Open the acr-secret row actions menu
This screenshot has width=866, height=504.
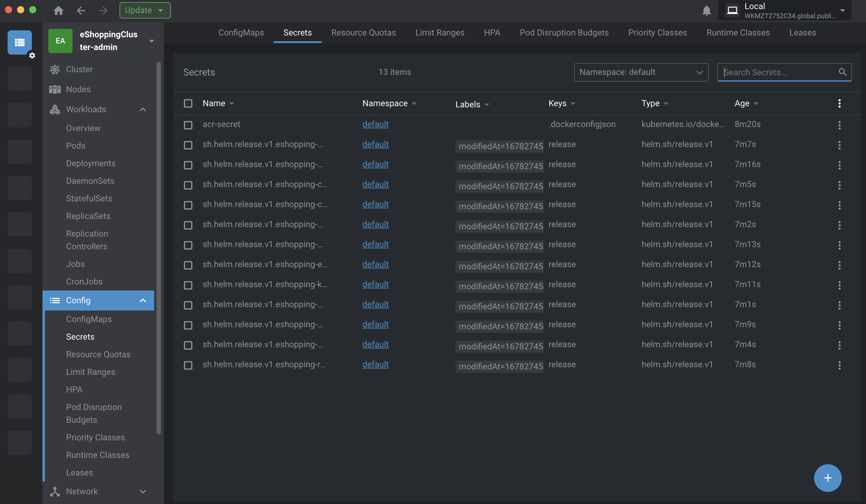839,125
